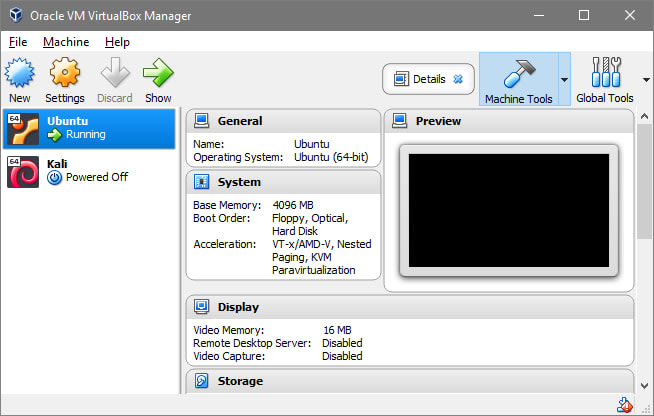This screenshot has height=416, width=654.
Task: Open the File menu
Action: pos(18,42)
